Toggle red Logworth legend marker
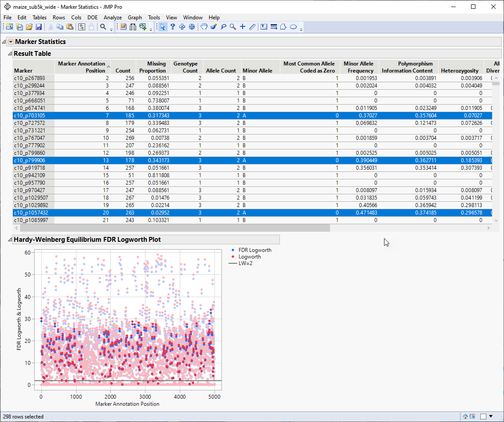 [232, 257]
